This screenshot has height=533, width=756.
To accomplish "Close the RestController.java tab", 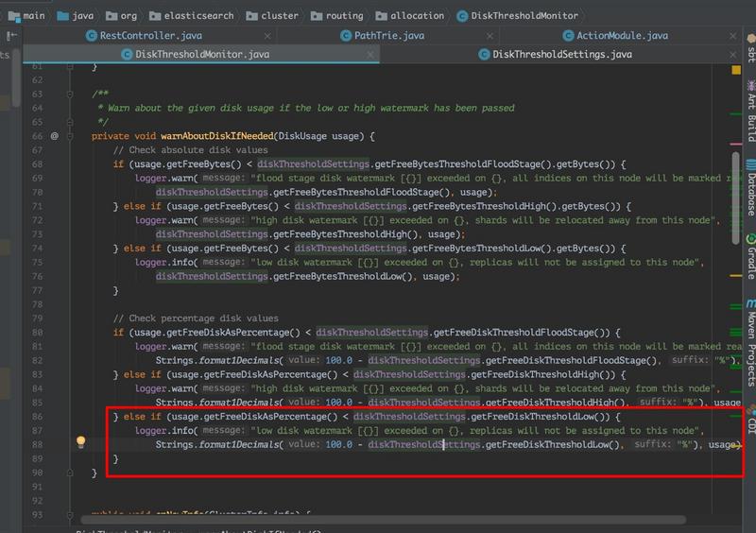I will pos(267,36).
